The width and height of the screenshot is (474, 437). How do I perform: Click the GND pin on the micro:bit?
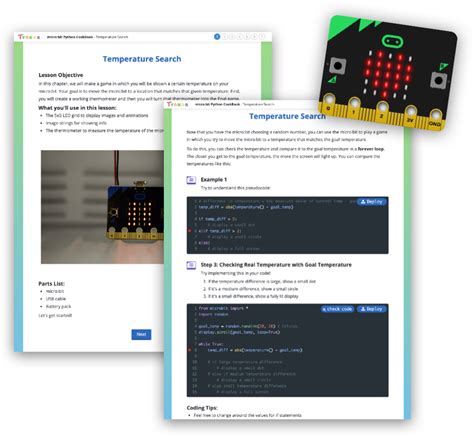pyautogui.click(x=435, y=115)
